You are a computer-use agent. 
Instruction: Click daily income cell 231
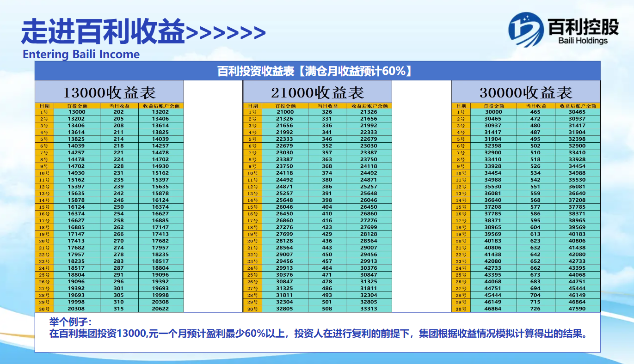click(x=119, y=173)
